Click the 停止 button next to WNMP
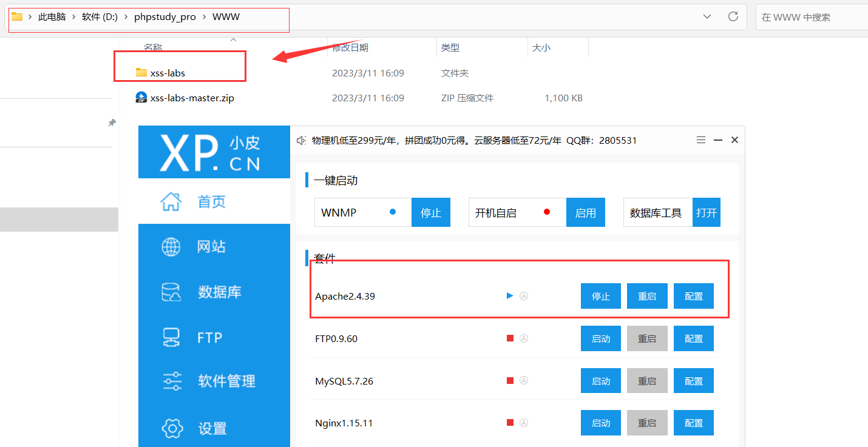868x447 pixels. click(x=431, y=212)
